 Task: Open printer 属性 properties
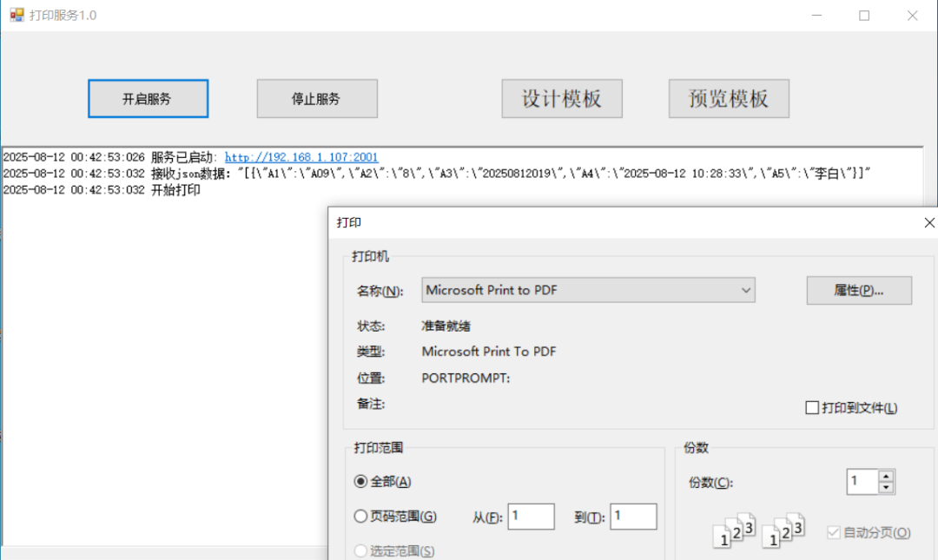point(858,291)
